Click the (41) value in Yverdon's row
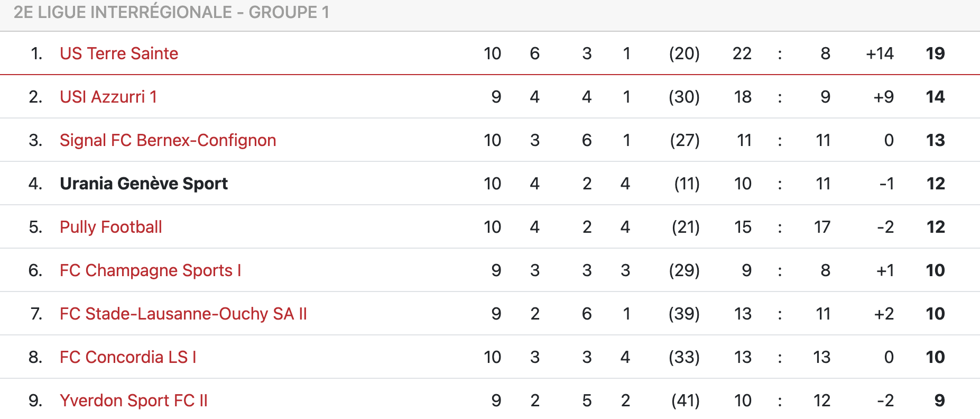The width and height of the screenshot is (980, 419). [685, 400]
